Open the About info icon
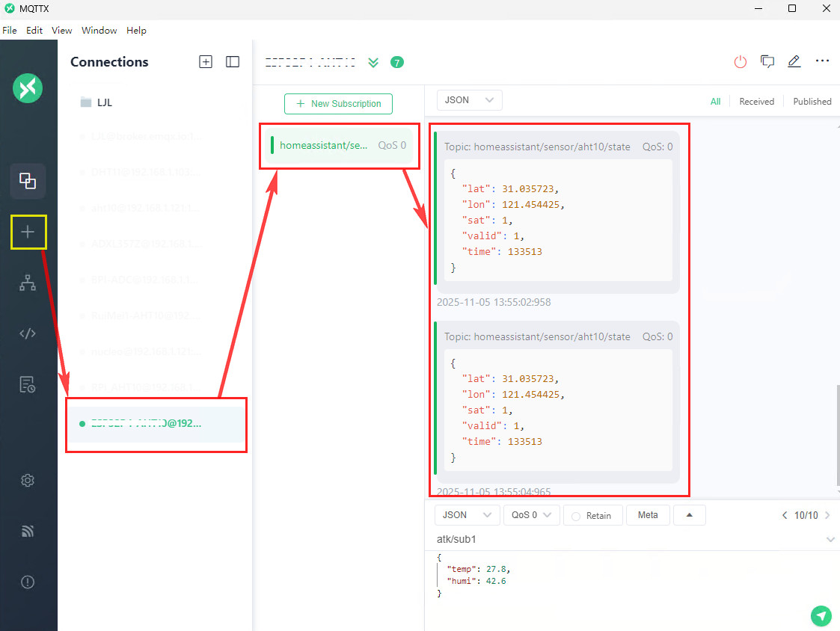Image resolution: width=840 pixels, height=631 pixels. point(28,582)
